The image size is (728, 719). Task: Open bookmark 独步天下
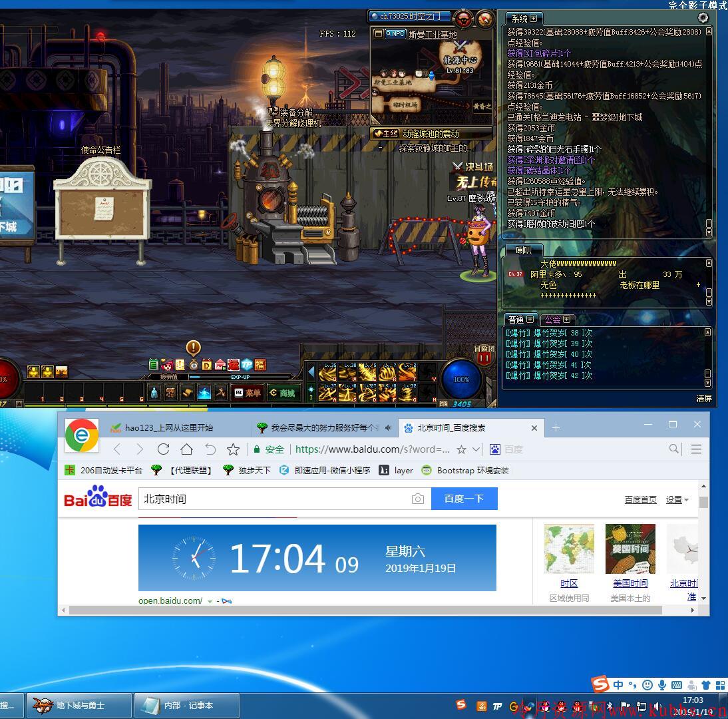(247, 471)
